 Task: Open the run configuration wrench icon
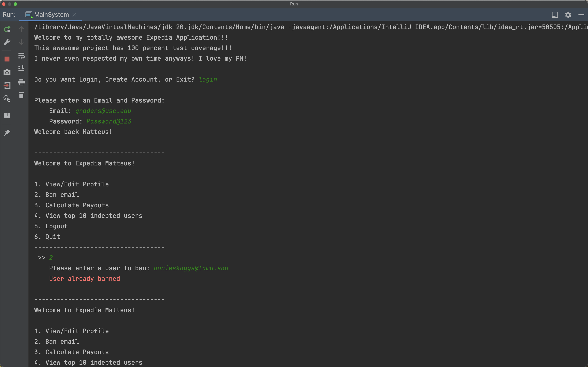pos(7,42)
